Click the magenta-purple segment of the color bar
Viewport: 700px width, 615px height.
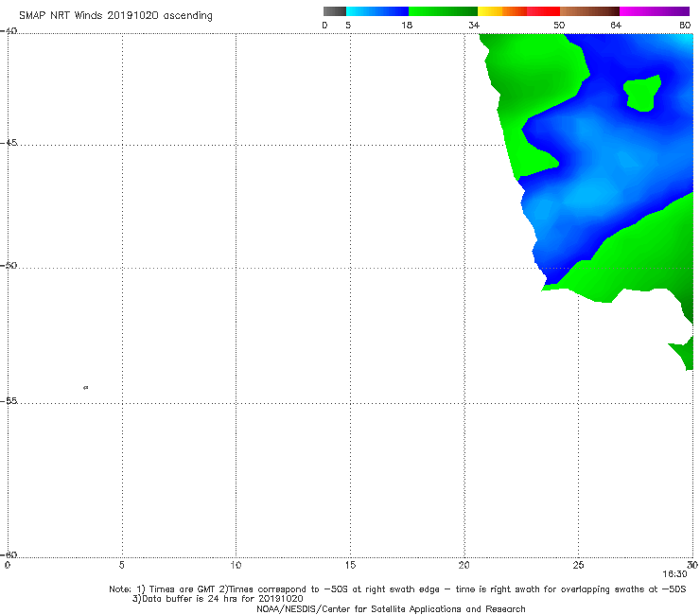click(655, 11)
